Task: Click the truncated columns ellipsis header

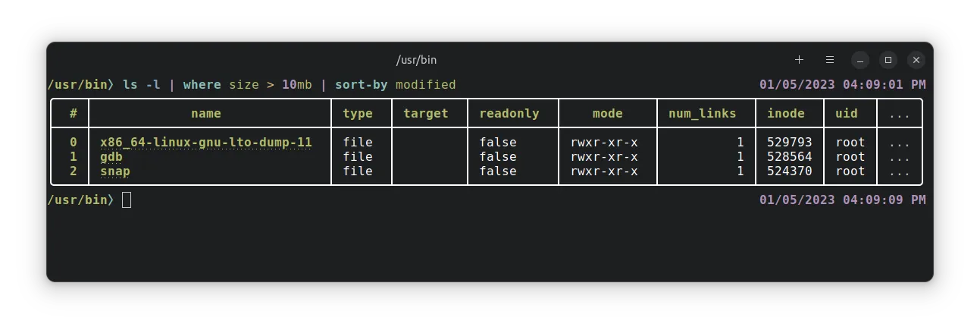Action: pos(900,113)
